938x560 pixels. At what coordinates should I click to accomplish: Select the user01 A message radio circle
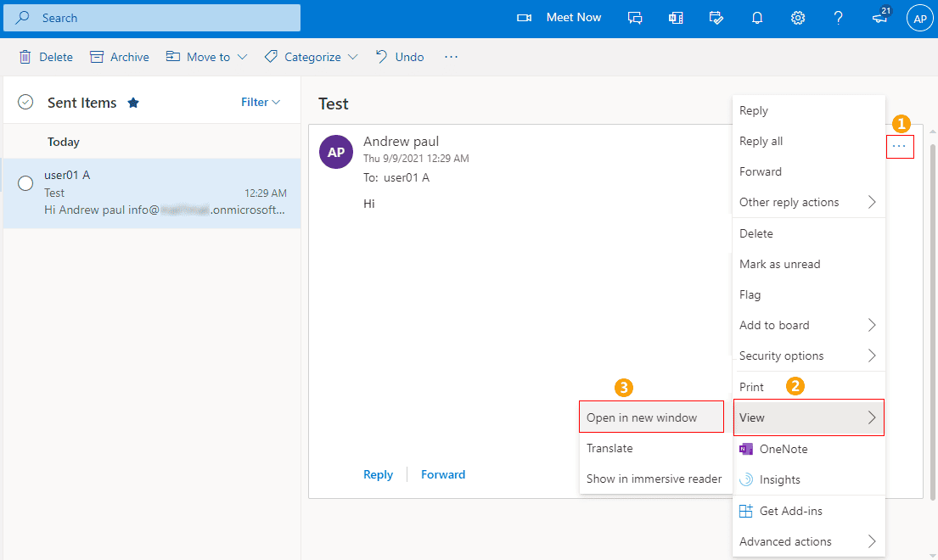(25, 183)
